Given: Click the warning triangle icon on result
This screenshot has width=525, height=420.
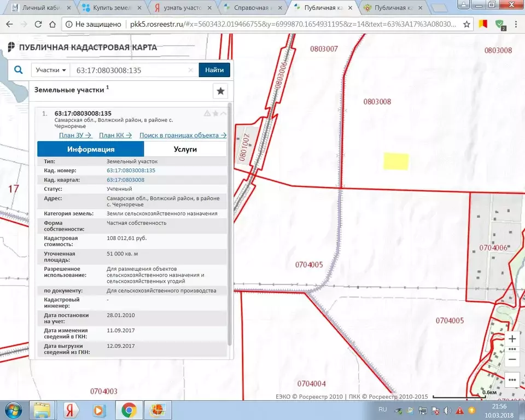Looking at the screenshot, I should click(x=207, y=113).
